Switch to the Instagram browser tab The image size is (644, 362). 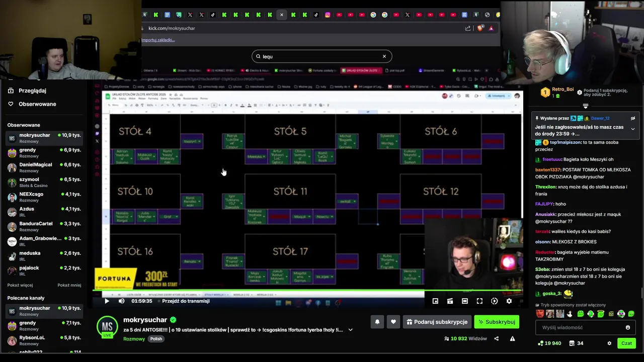click(x=328, y=15)
